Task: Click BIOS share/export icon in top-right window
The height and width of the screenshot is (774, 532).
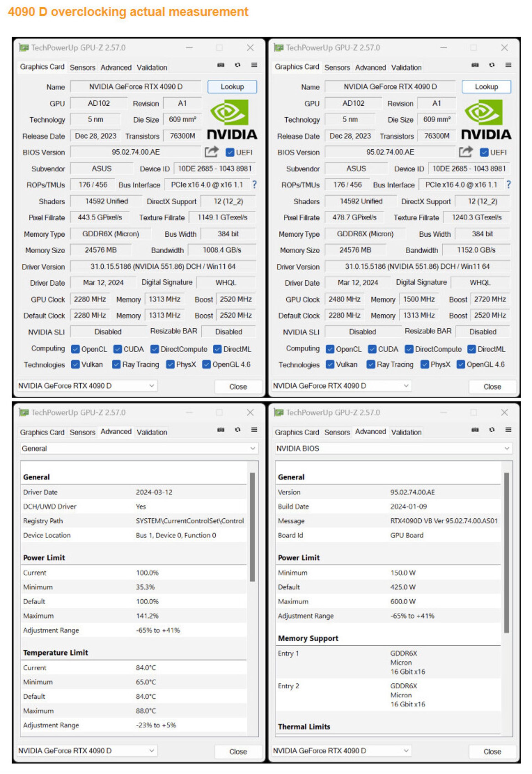Action: tap(466, 152)
